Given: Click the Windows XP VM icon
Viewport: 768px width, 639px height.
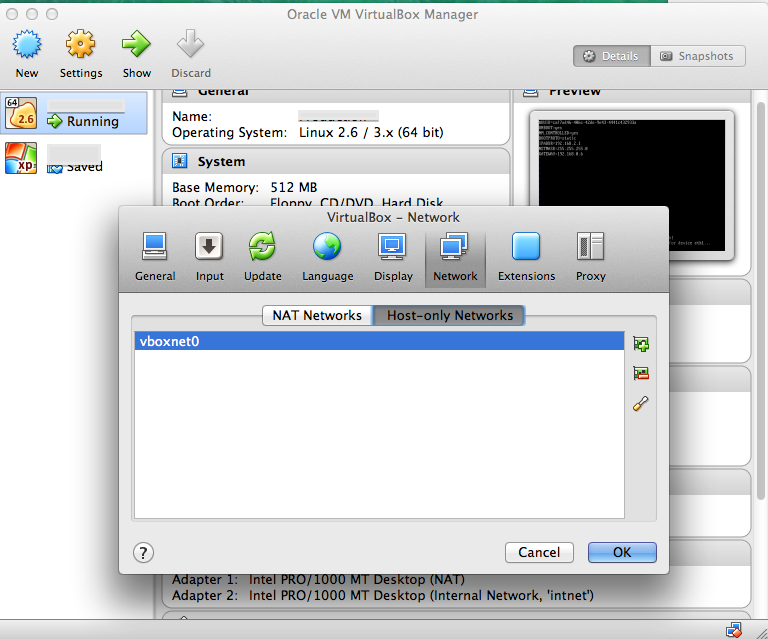Looking at the screenshot, I should (21, 158).
